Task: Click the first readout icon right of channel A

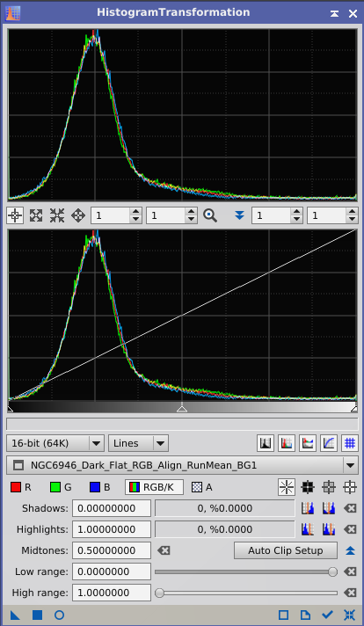Action: (287, 487)
